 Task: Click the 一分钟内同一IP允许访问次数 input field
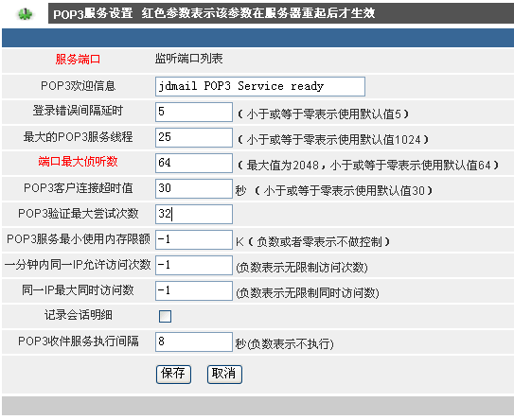coord(194,266)
